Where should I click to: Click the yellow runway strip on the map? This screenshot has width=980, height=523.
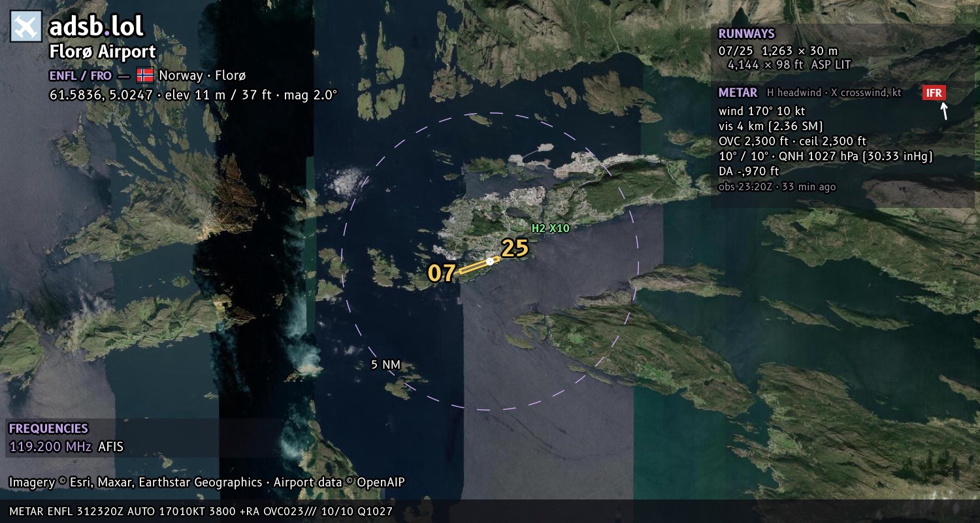(x=479, y=265)
